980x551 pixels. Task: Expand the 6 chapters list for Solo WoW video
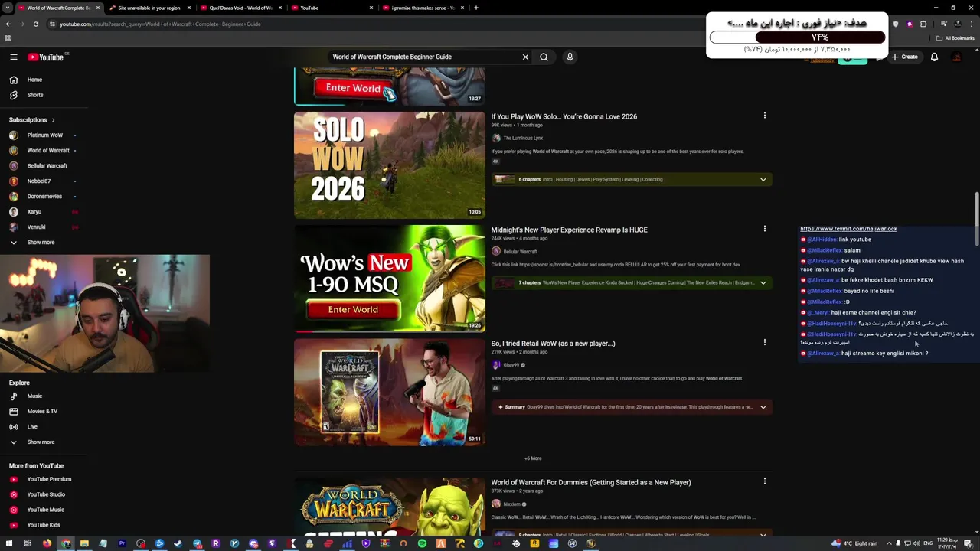pyautogui.click(x=763, y=179)
